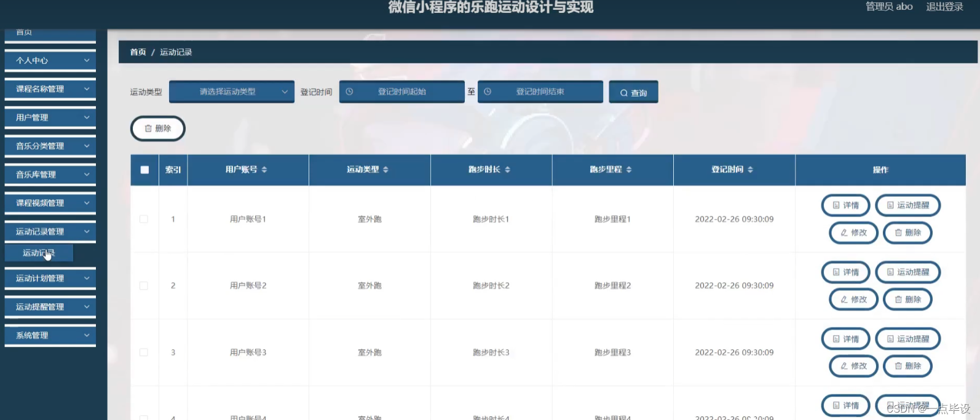
Task: Click 运动提醒 for 用户账号1 row
Action: [x=908, y=205]
